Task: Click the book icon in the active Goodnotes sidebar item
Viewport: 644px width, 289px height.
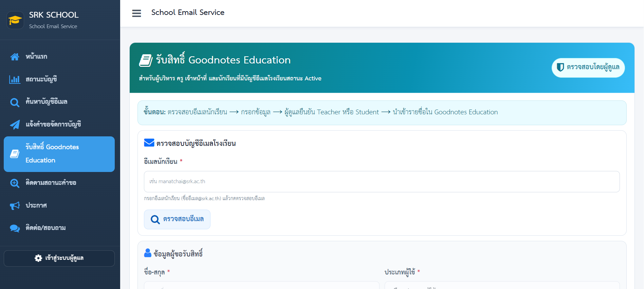Action: coord(15,154)
